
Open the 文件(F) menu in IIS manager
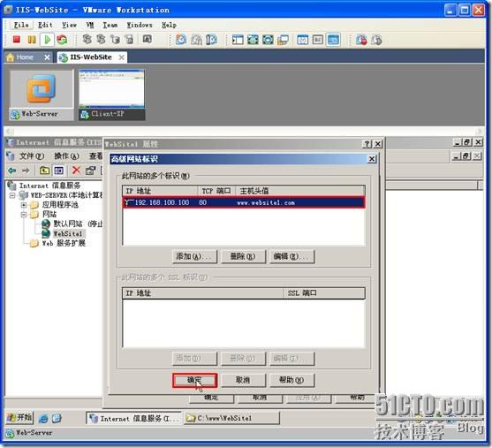[x=31, y=156]
